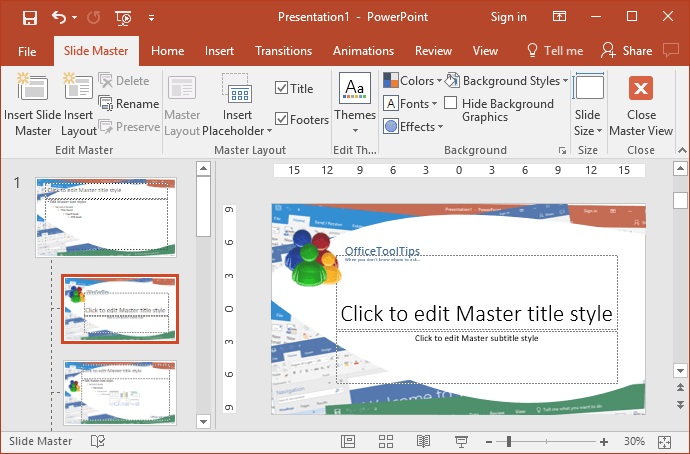Click Close Master View
This screenshot has height=454, width=690.
click(641, 106)
